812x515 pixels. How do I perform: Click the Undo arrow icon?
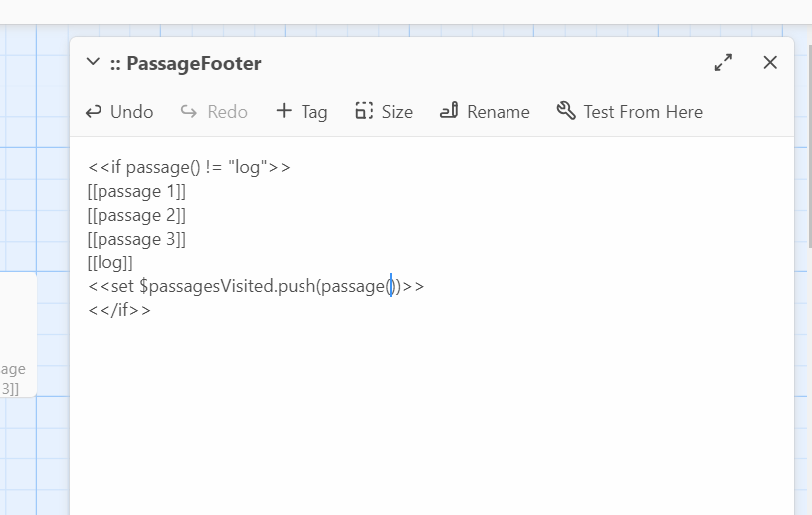[x=94, y=111]
